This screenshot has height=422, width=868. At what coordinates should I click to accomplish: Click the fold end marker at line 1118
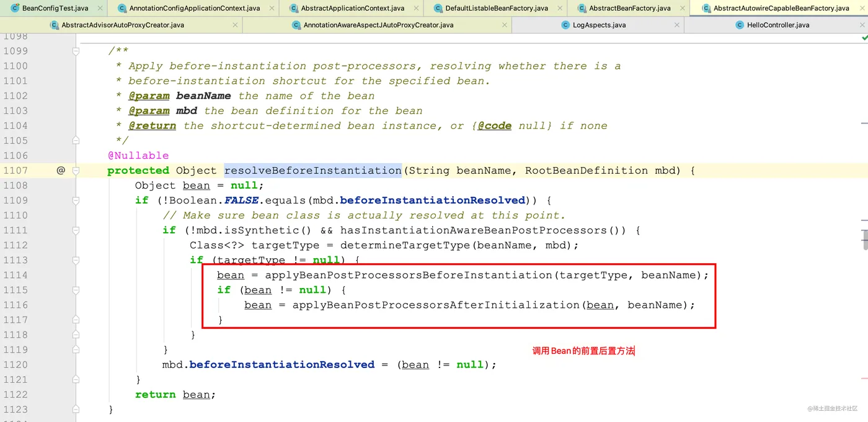(76, 334)
